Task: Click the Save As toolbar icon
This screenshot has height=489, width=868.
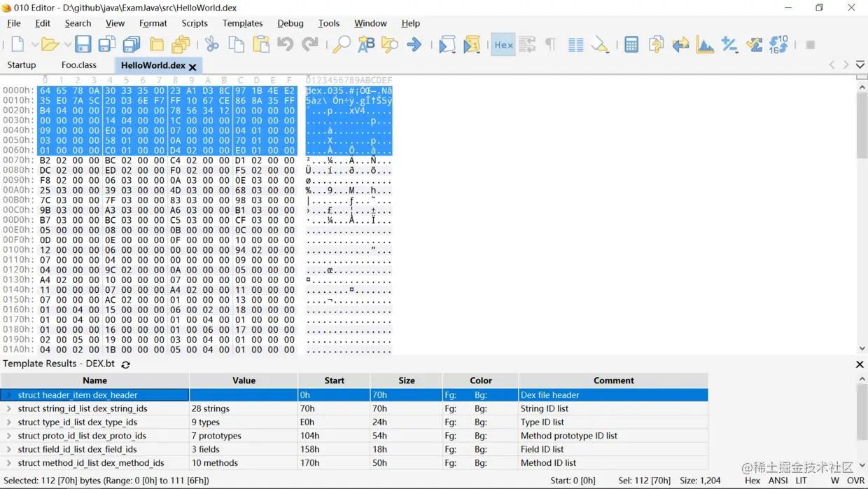Action: [106, 45]
